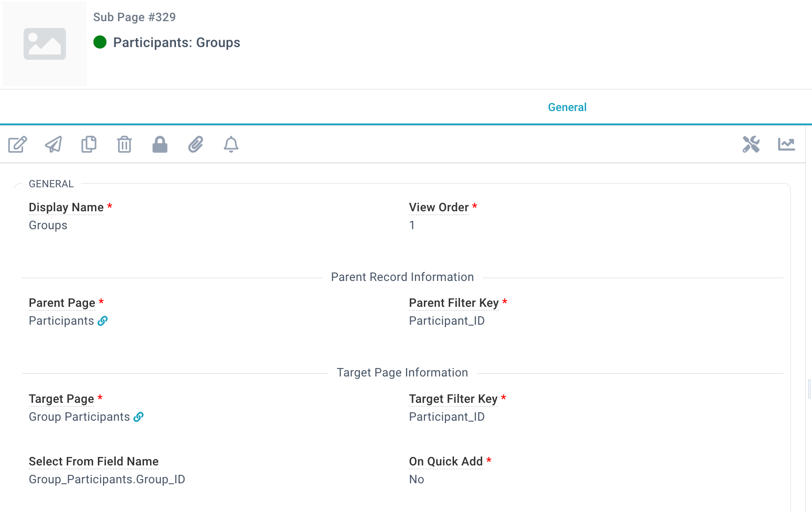Open the tools wrench-screwdriver icon
This screenshot has height=512, width=812.
pos(751,144)
